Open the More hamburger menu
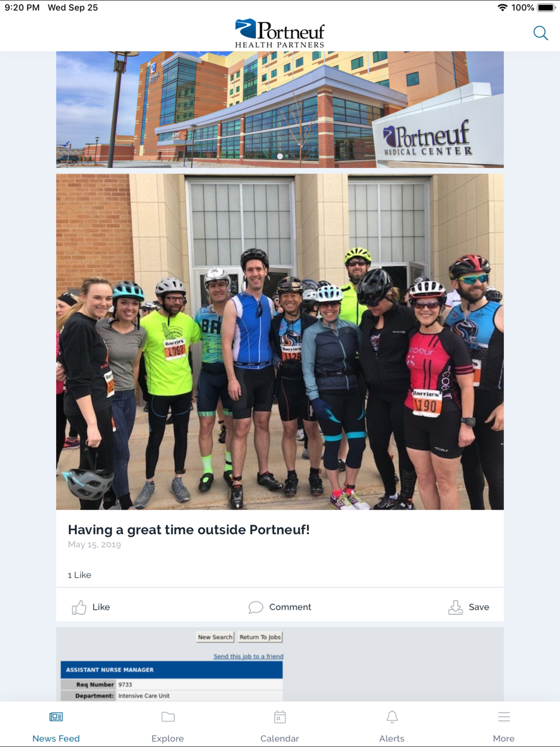Image resolution: width=560 pixels, height=747 pixels. pos(504,717)
